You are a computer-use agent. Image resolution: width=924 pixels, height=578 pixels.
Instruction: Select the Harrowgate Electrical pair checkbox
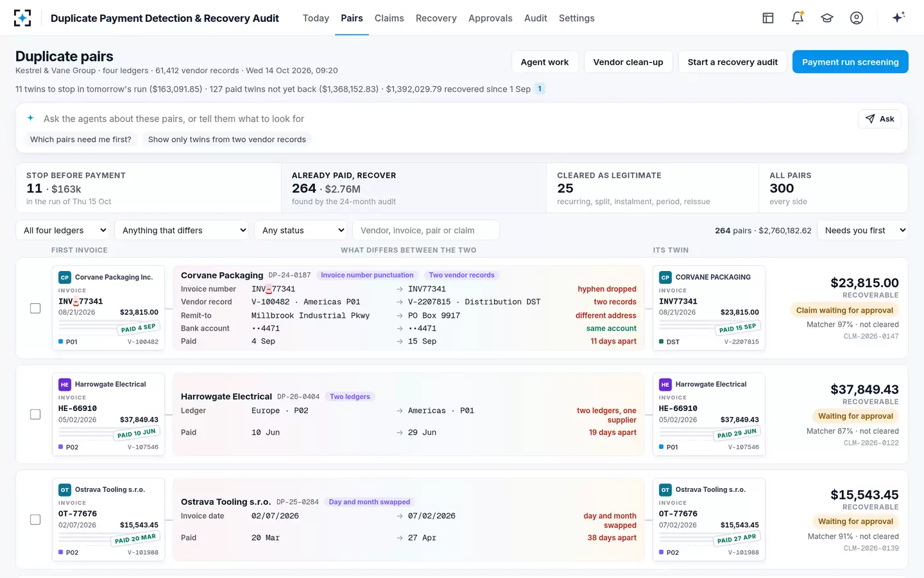coord(35,414)
